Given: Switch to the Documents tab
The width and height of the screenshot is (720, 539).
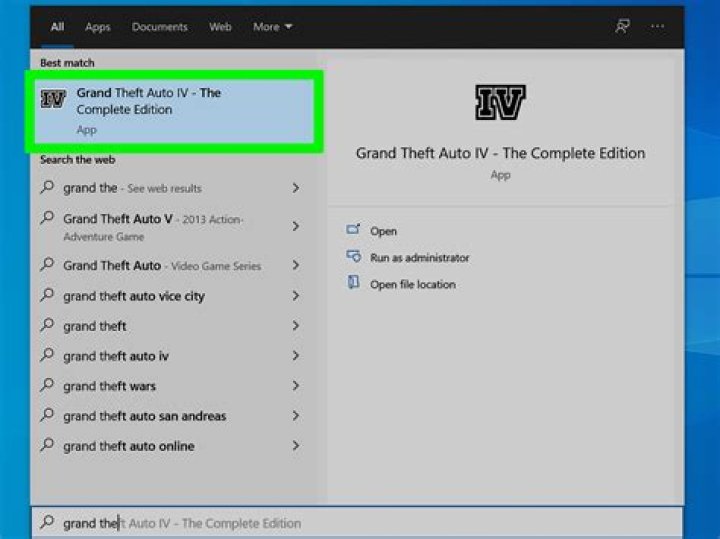Looking at the screenshot, I should pyautogui.click(x=159, y=27).
